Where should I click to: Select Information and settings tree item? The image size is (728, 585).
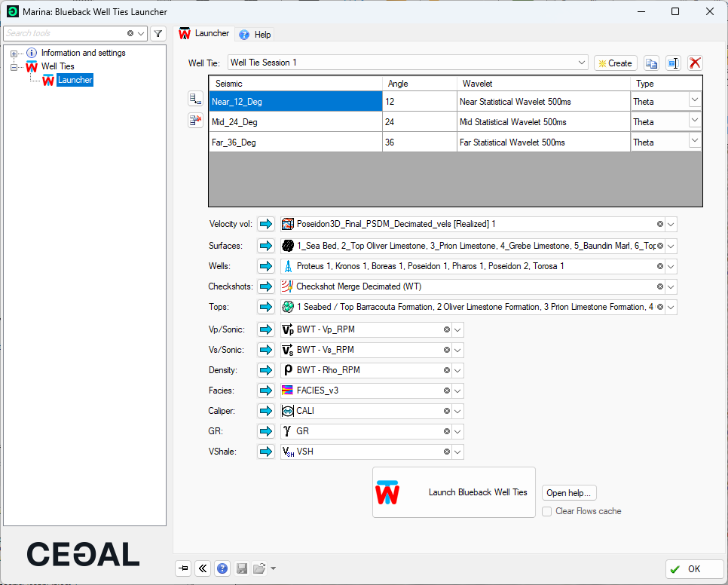click(83, 53)
